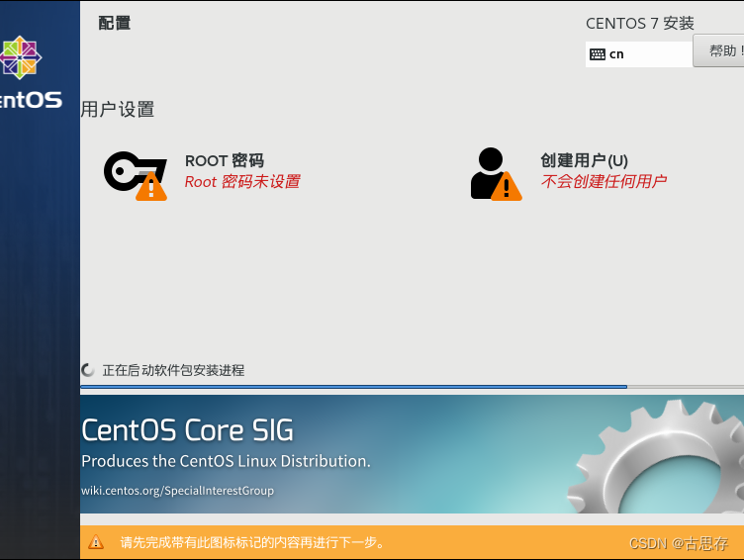The height and width of the screenshot is (560, 744).
Task: Click the cn keyboard layout field
Action: tap(639, 54)
